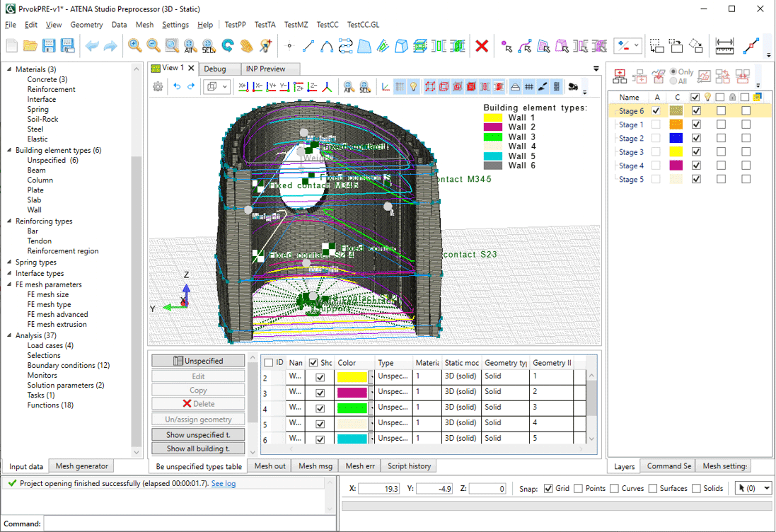Click the rotate view icon
776x532 pixels.
[x=228, y=46]
